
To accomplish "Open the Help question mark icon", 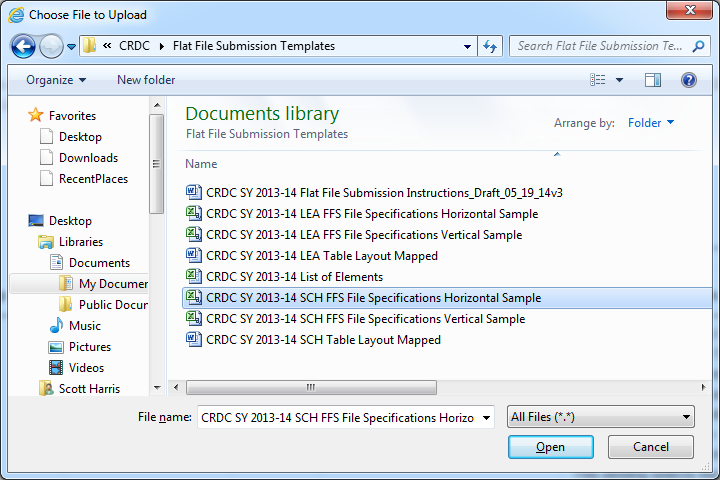I will coord(688,80).
